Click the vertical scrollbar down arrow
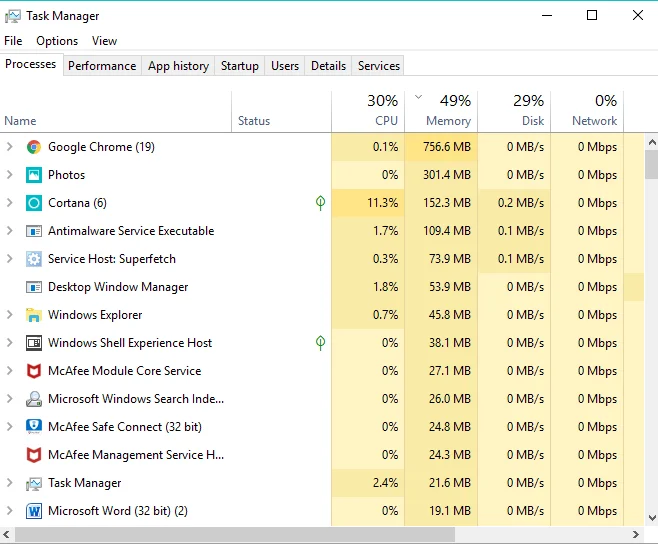658x547 pixels. 652,518
